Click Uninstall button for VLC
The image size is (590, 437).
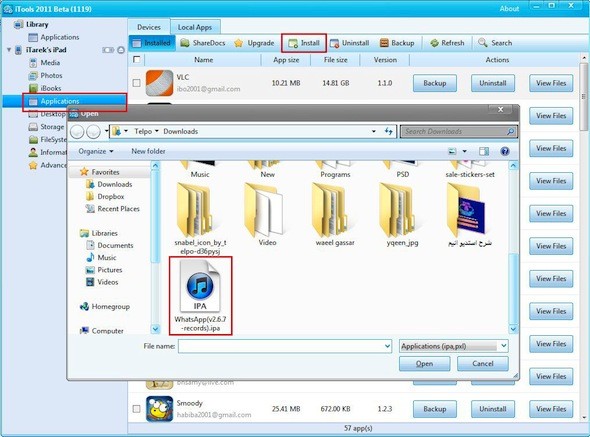(493, 83)
